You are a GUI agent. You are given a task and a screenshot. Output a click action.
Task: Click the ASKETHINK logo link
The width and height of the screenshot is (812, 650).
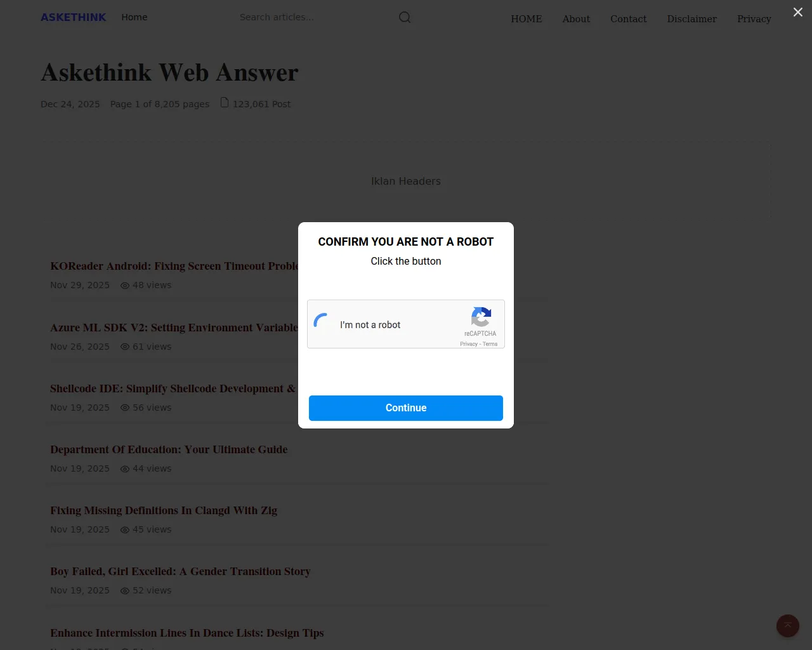[74, 17]
